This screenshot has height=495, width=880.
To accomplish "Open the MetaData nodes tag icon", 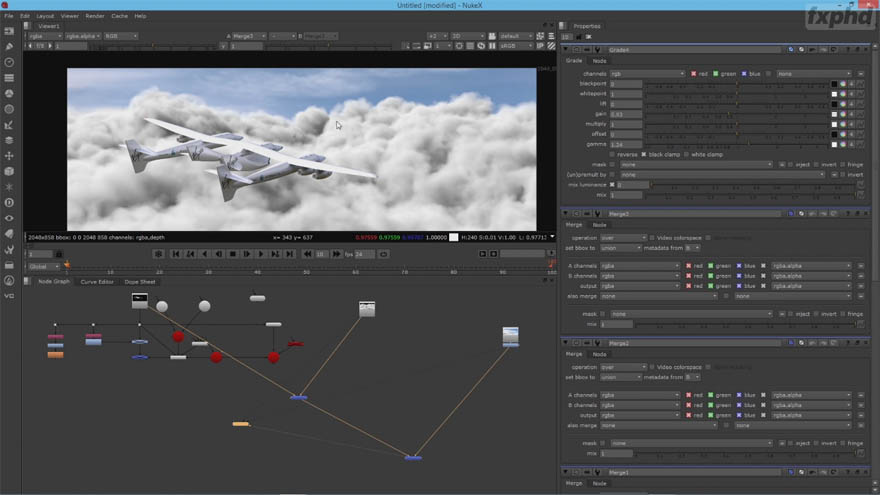I will tap(9, 234).
